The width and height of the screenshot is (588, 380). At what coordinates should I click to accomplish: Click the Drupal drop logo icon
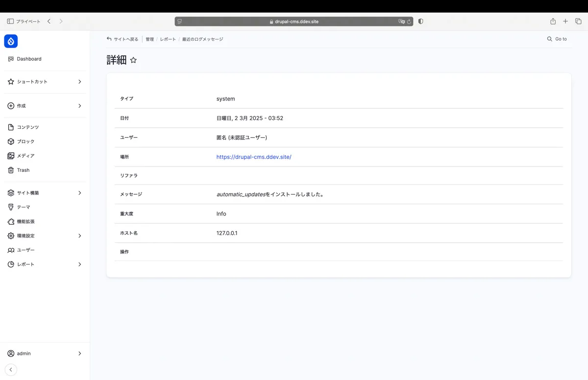(x=11, y=41)
